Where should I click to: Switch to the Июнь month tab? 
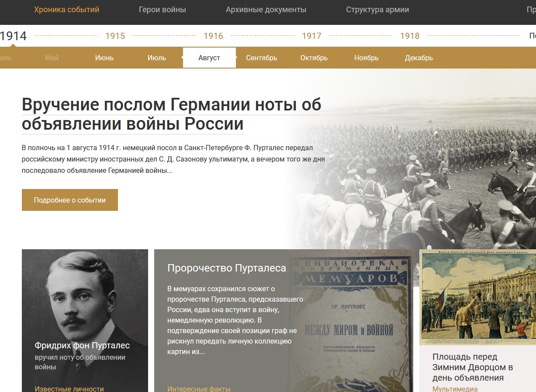tap(104, 58)
